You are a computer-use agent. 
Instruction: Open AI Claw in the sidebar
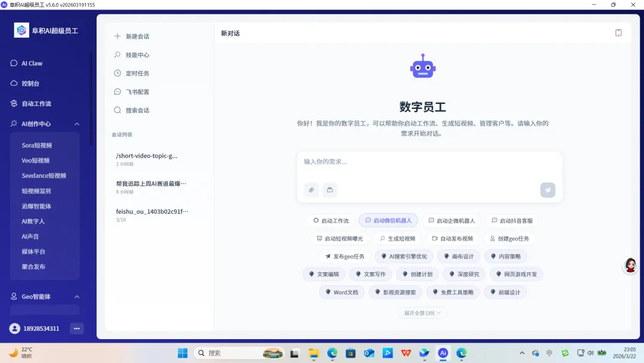click(32, 63)
